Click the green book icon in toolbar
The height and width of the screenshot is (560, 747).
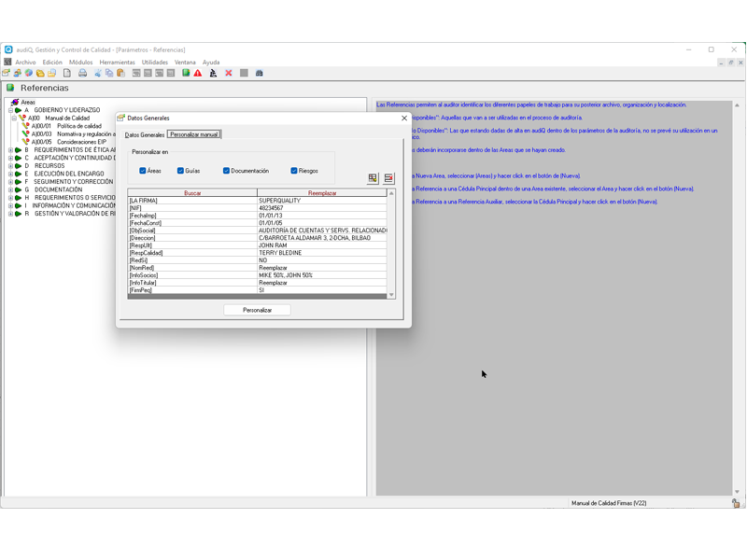click(x=186, y=73)
